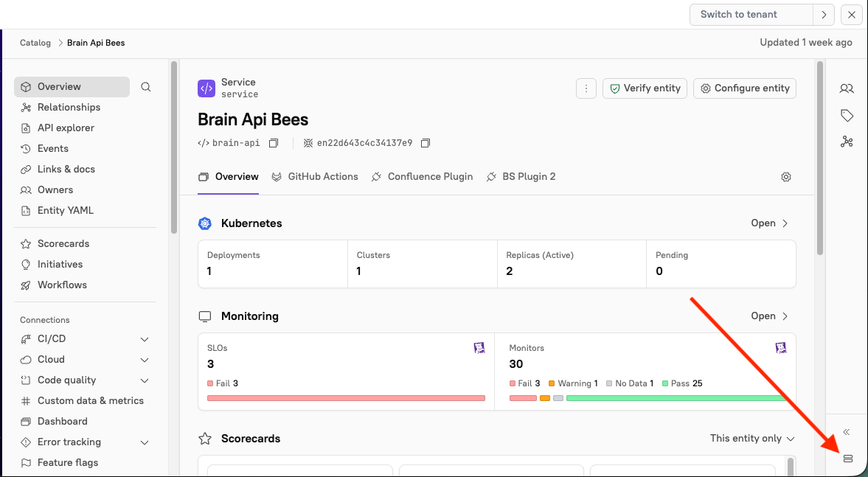This screenshot has height=477, width=868.
Task: Copy the en22d643c4c34137e9 entity ID
Action: (425, 143)
